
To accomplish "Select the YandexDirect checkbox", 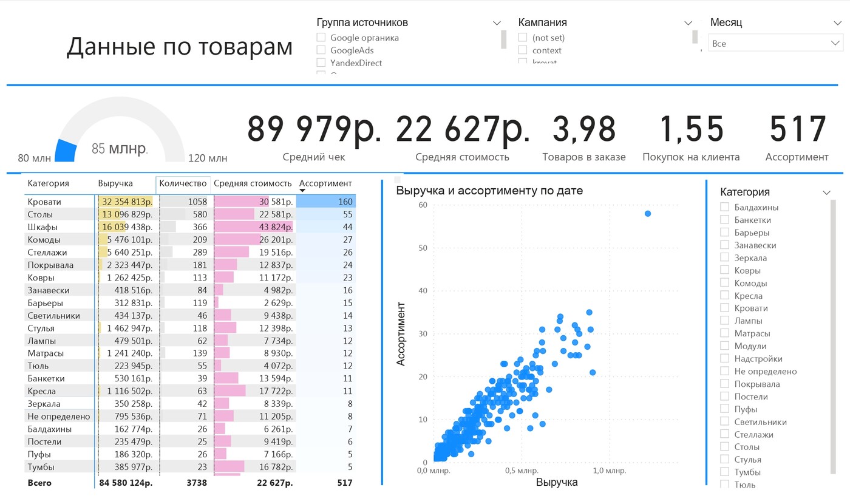I will [x=321, y=63].
